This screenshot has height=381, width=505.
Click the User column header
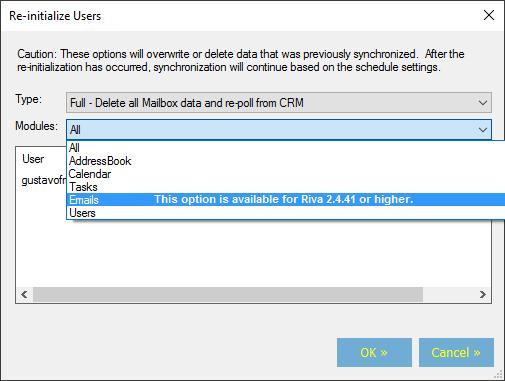coord(33,159)
